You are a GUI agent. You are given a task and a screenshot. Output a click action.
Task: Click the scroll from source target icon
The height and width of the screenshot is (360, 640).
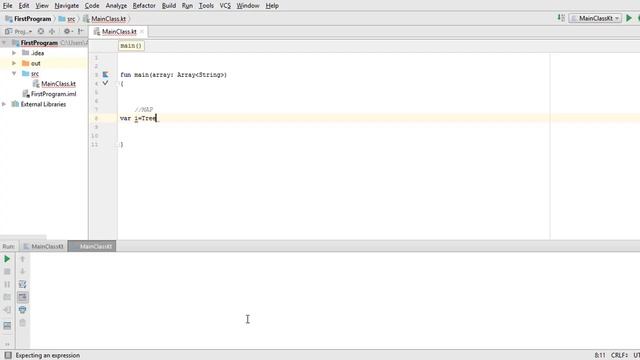pyautogui.click(x=41, y=31)
